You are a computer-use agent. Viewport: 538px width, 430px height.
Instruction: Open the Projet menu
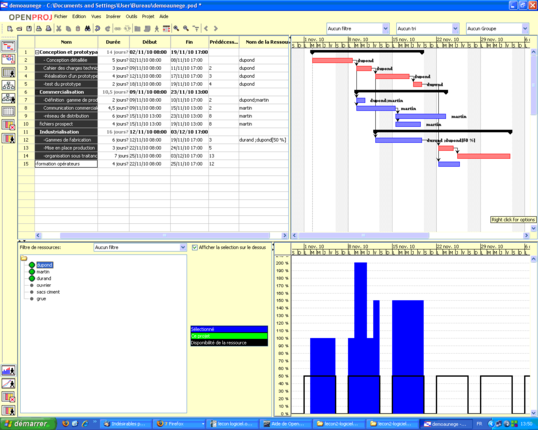click(x=148, y=16)
